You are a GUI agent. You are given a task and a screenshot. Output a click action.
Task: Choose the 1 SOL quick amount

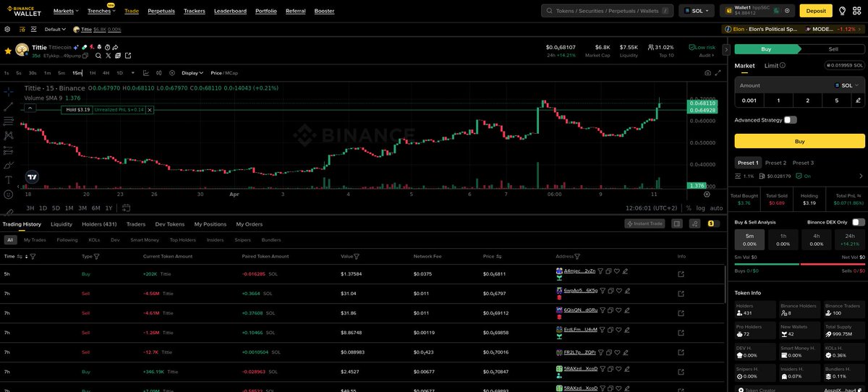[778, 101]
